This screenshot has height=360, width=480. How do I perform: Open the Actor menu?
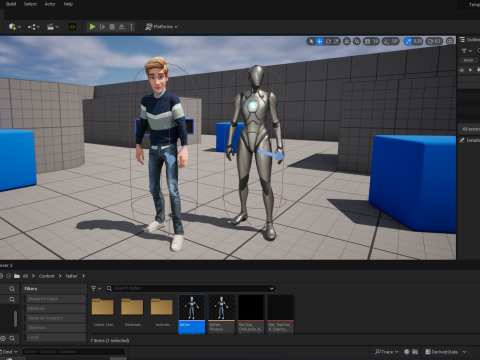(x=50, y=4)
